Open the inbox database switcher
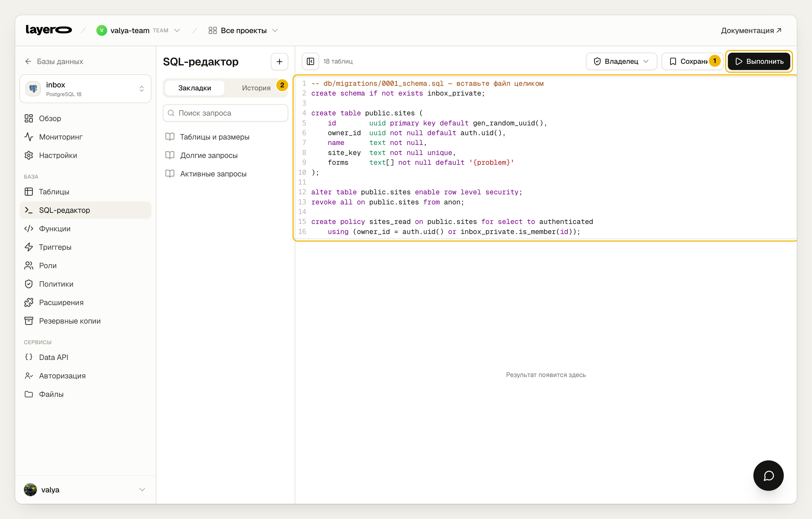Image resolution: width=812 pixels, height=519 pixels. pyautogui.click(x=85, y=89)
